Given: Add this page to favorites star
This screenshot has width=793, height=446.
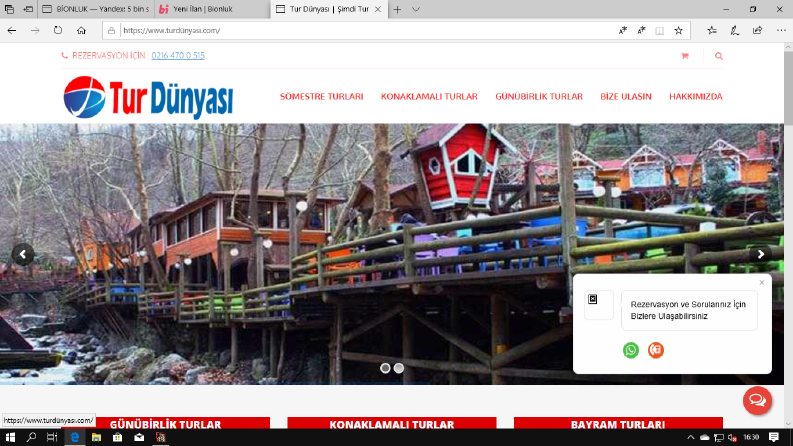Looking at the screenshot, I should (x=679, y=30).
